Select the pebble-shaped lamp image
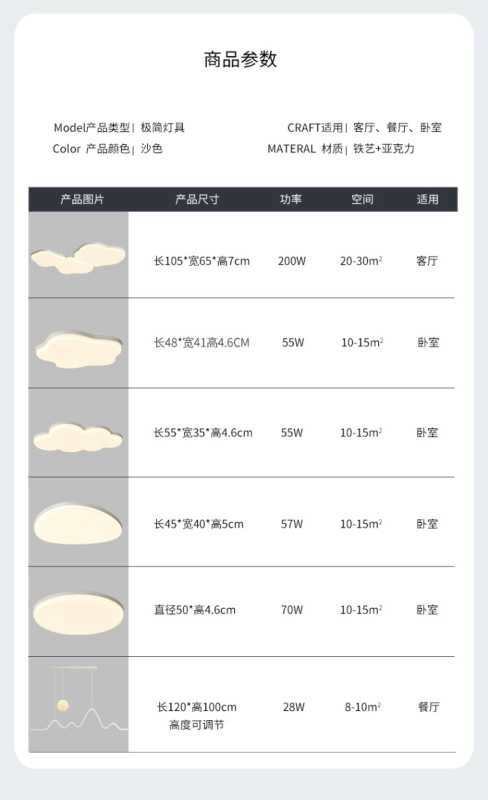 [x=78, y=522]
